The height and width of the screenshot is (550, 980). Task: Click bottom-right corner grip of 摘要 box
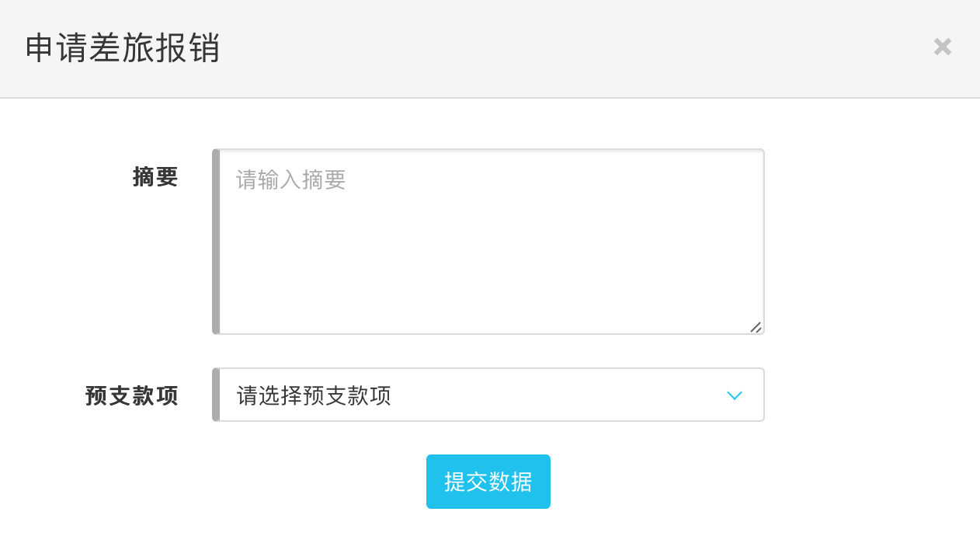tap(756, 327)
